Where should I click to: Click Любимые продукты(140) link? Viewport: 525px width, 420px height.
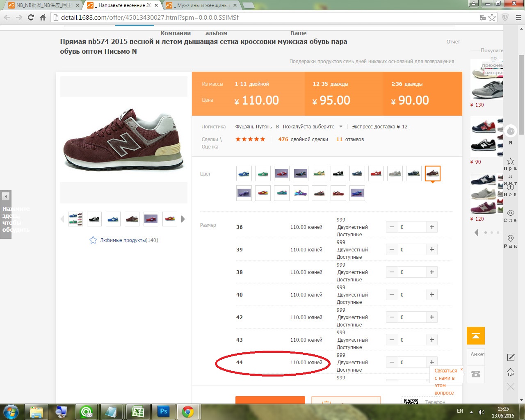coord(129,240)
